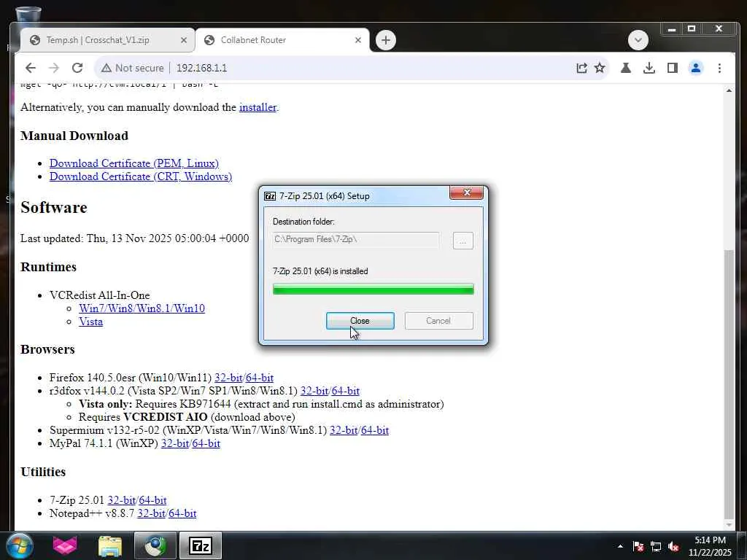Click the 7z Setup taskbar button

coord(201,545)
